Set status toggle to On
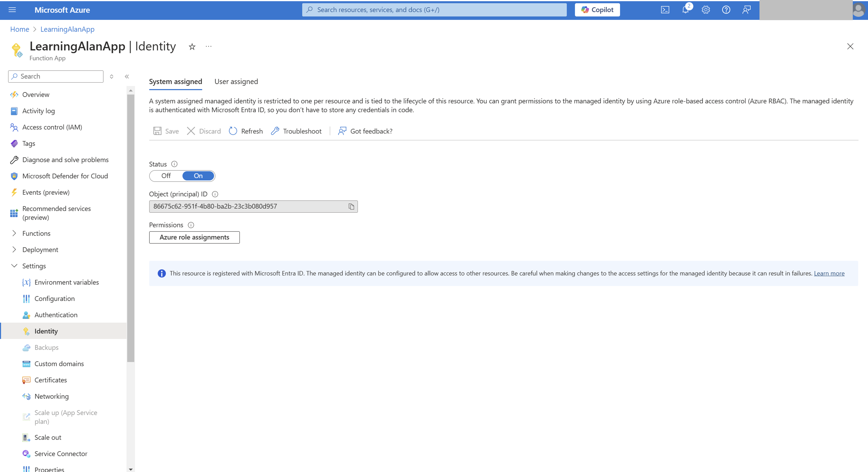 pos(198,176)
